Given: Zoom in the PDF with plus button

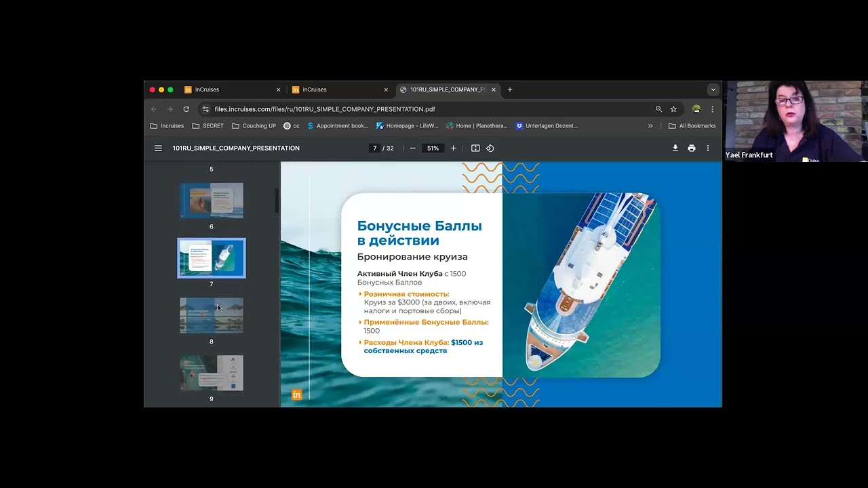Looking at the screenshot, I should 454,148.
